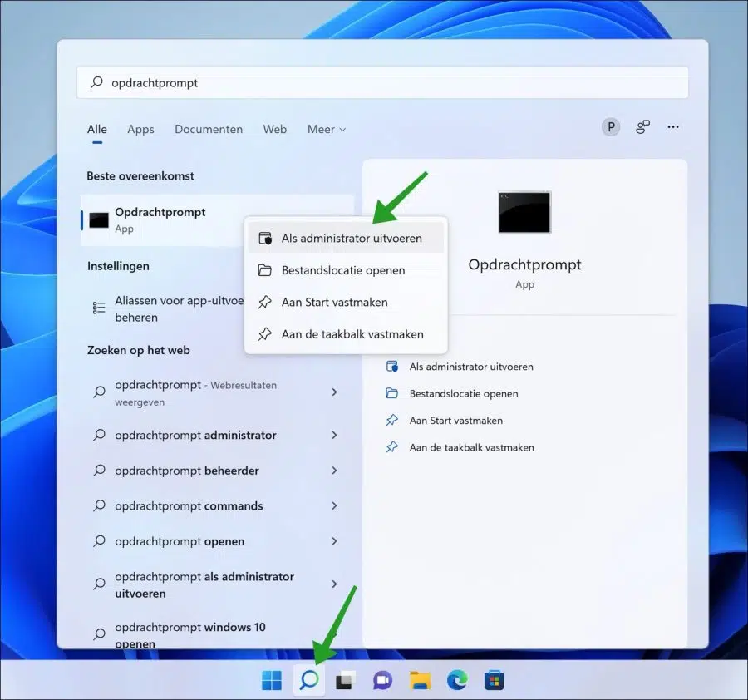Click the shield icon in the context menu

(x=265, y=238)
